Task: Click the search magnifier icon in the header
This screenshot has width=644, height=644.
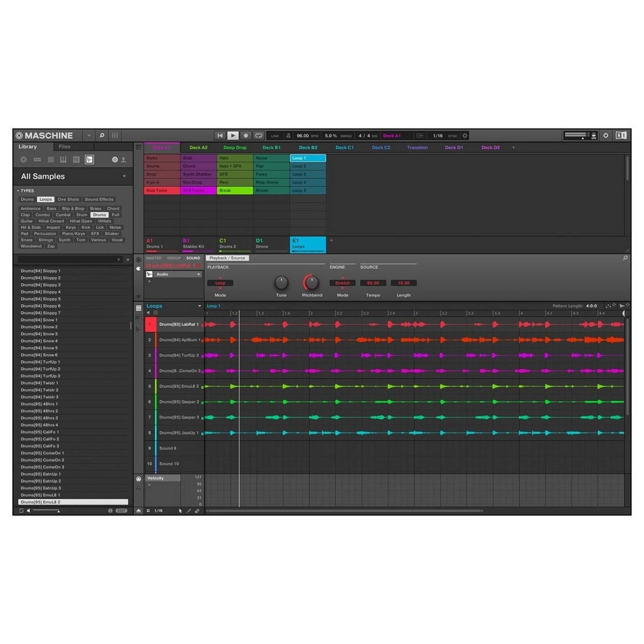Action: [102, 136]
